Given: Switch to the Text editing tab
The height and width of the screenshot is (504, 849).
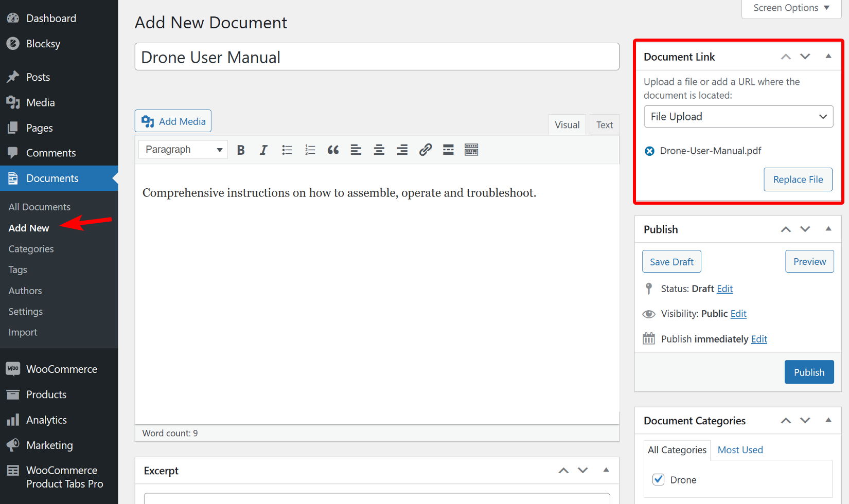Looking at the screenshot, I should coord(604,124).
